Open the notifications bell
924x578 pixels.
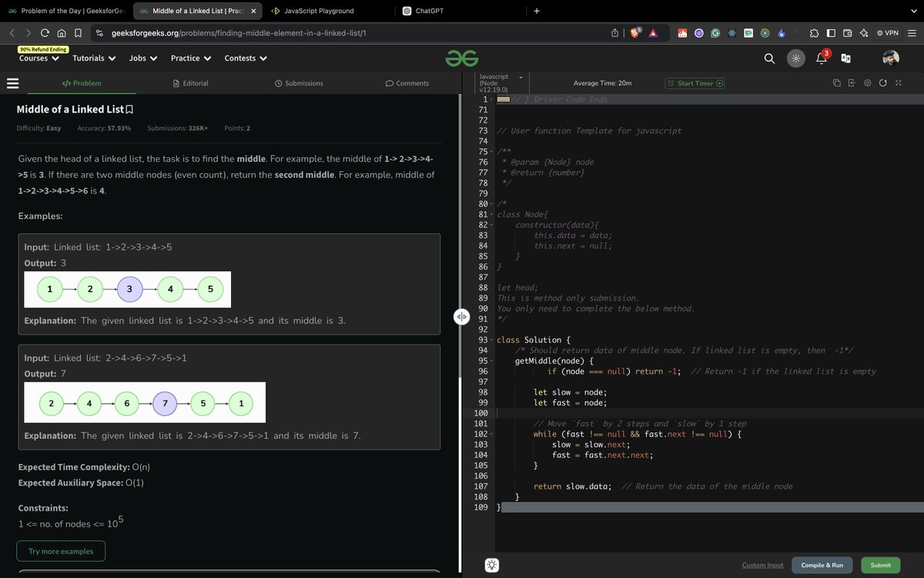point(822,58)
